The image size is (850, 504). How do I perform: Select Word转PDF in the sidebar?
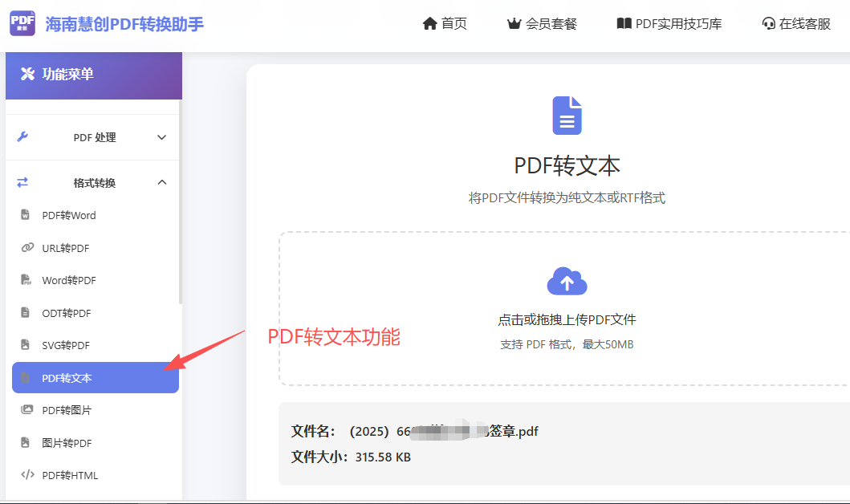[69, 281]
